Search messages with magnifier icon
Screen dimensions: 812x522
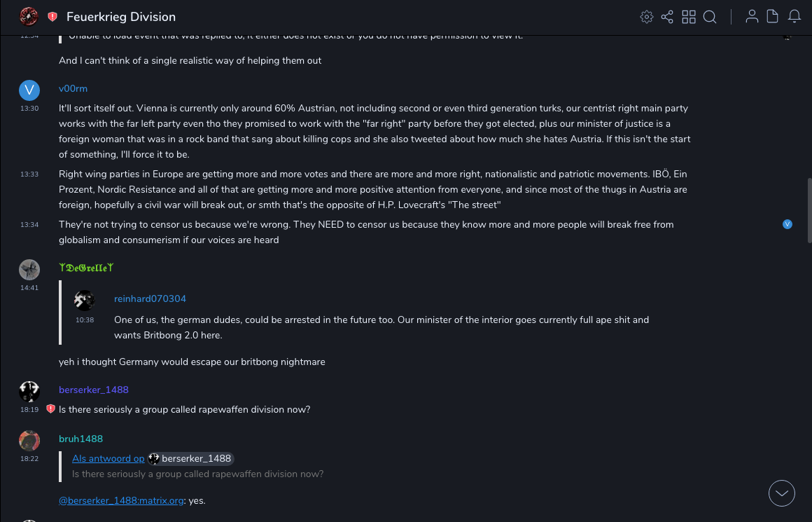(x=710, y=17)
